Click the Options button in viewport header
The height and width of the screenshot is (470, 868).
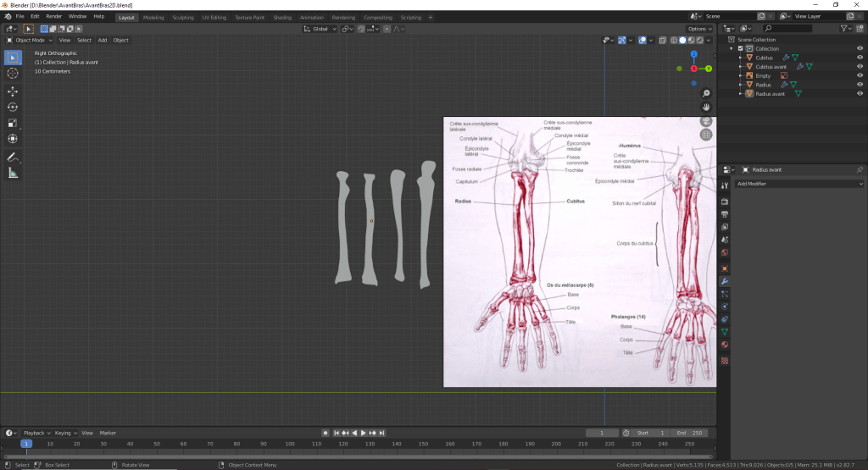tap(699, 29)
